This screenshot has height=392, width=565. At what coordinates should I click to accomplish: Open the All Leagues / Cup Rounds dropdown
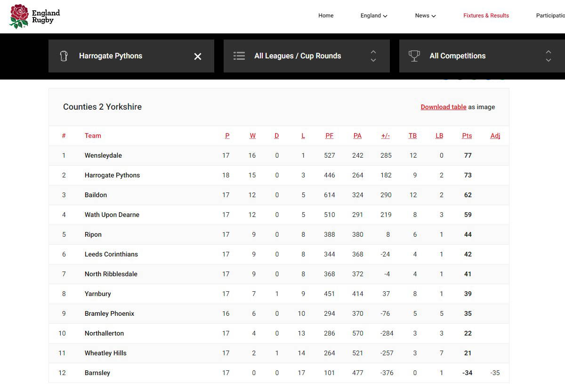[298, 56]
